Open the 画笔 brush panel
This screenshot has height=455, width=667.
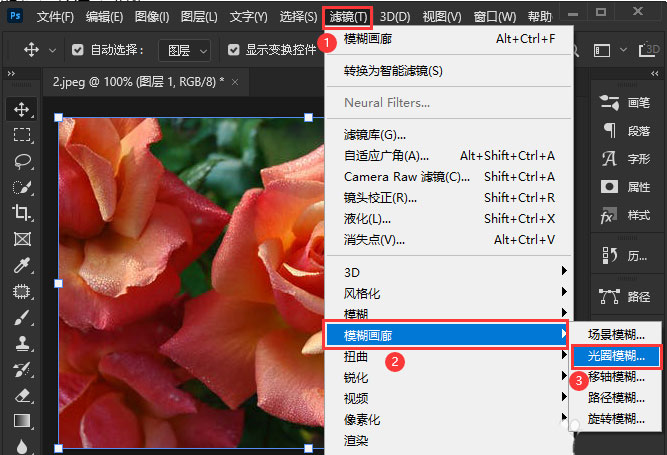click(x=625, y=102)
